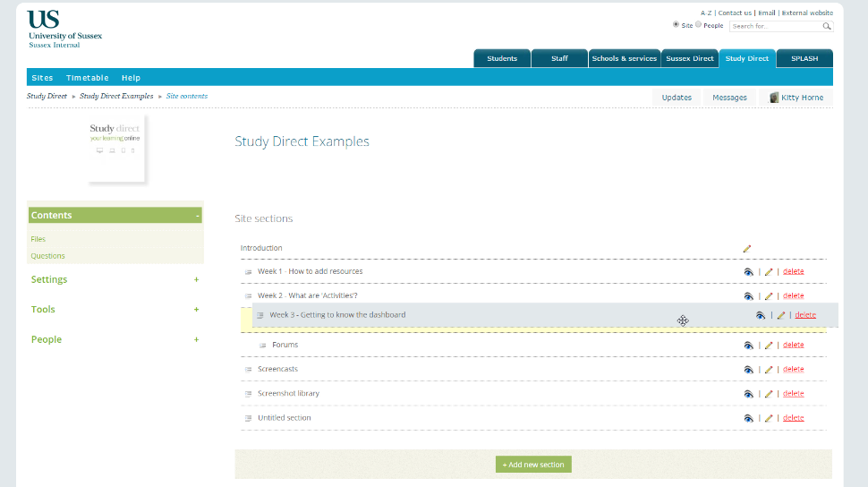Click the Add new section button
This screenshot has height=487, width=868.
533,465
